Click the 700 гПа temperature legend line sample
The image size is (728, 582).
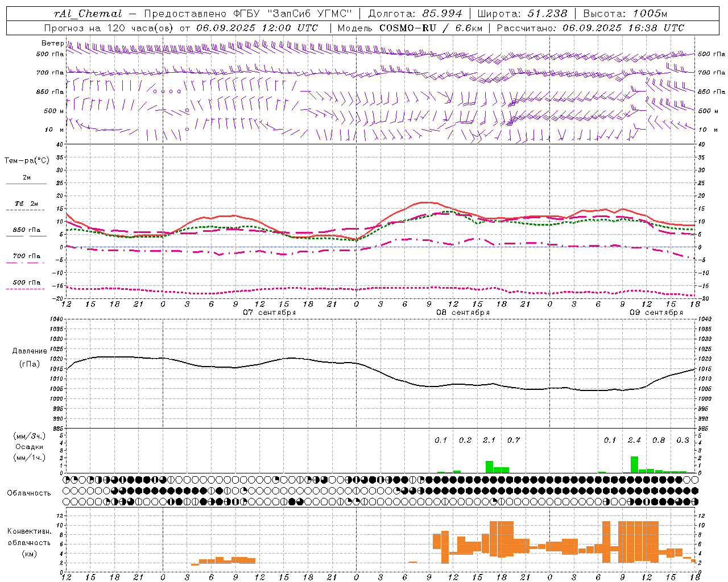(x=26, y=263)
